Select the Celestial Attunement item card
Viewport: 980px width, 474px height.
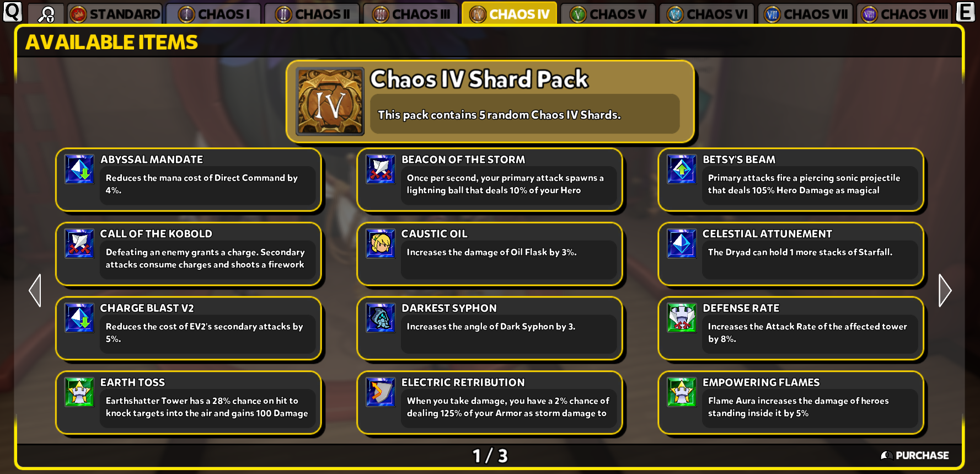pos(791,254)
